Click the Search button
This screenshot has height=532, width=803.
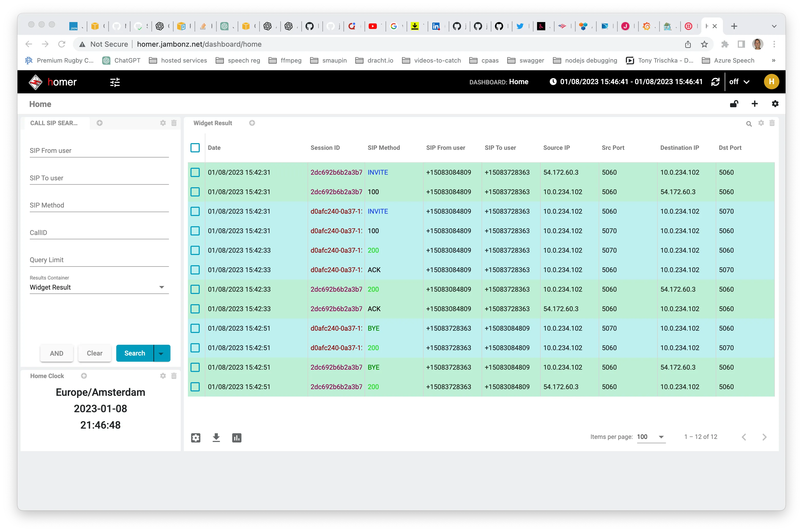pos(135,353)
